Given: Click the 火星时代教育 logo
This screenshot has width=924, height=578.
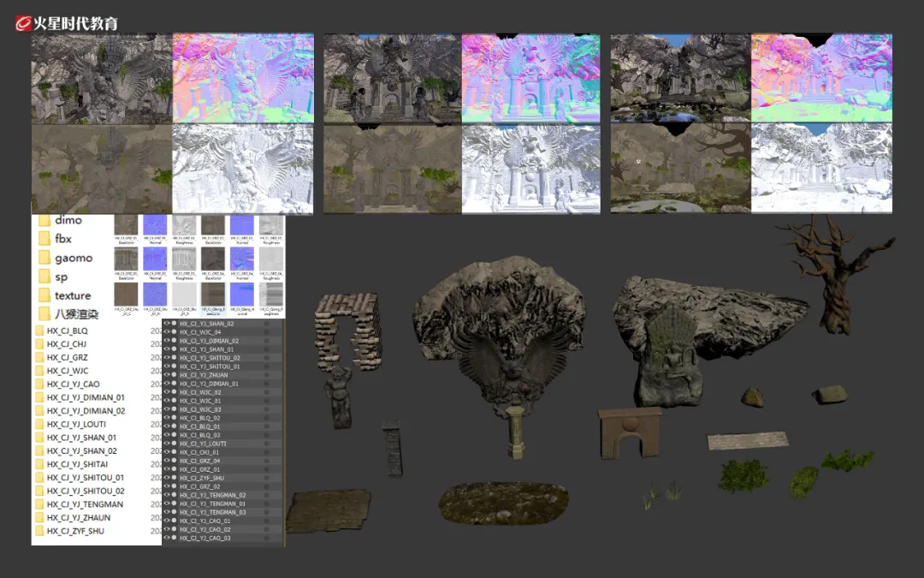Looking at the screenshot, I should (67, 23).
